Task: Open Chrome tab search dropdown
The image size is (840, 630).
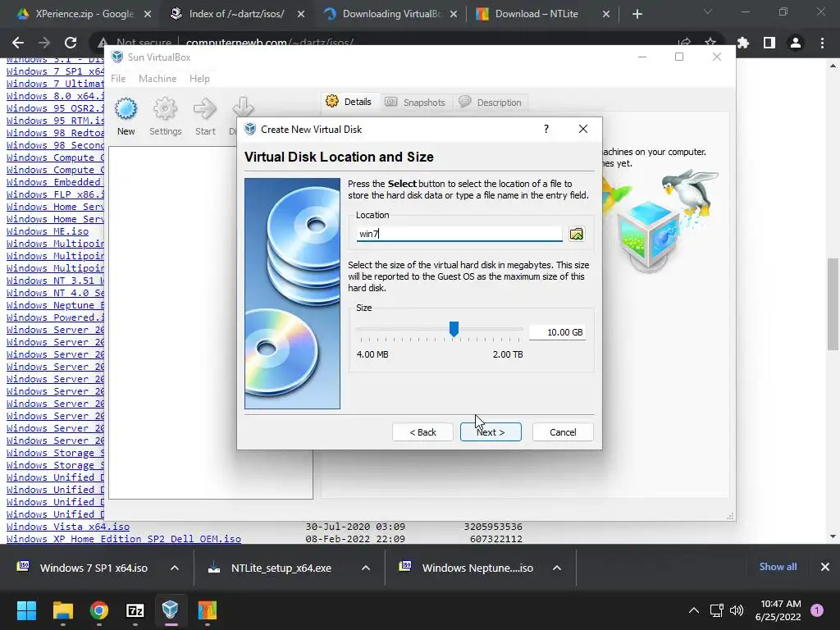Action: (x=708, y=11)
